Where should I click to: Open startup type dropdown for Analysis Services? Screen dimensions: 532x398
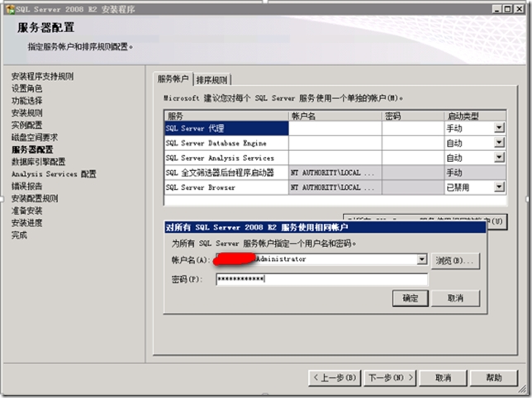[x=499, y=158]
